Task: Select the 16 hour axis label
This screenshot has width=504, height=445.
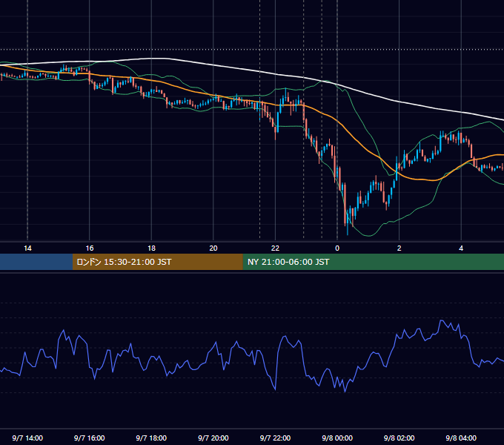Action: [90, 248]
